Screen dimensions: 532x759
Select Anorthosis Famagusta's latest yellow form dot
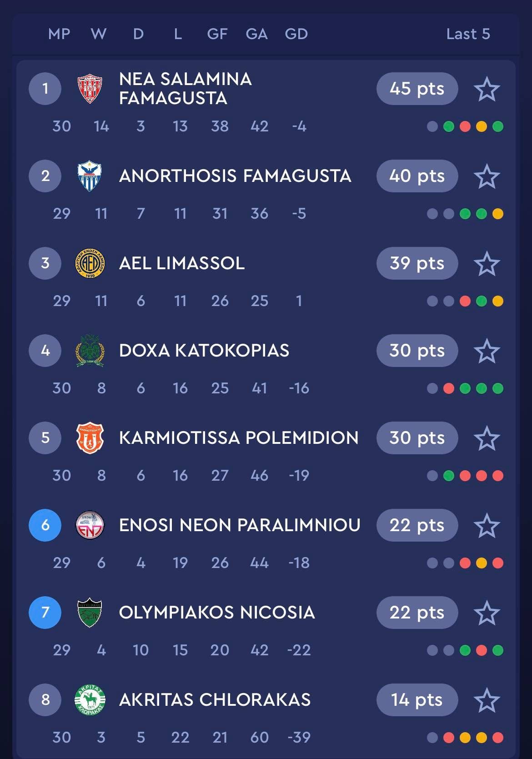click(x=498, y=214)
